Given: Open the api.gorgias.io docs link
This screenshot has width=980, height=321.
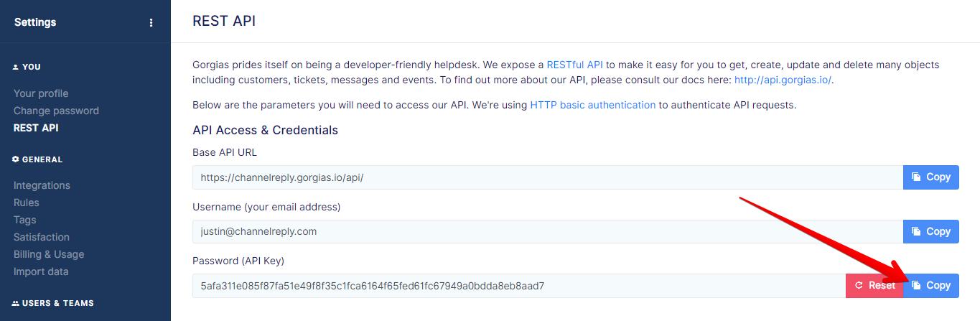Looking at the screenshot, I should (x=783, y=79).
